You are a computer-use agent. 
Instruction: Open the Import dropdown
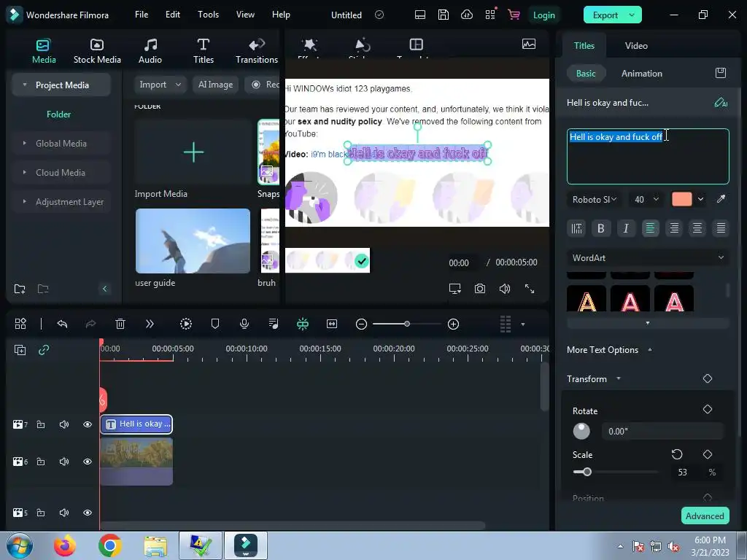160,85
